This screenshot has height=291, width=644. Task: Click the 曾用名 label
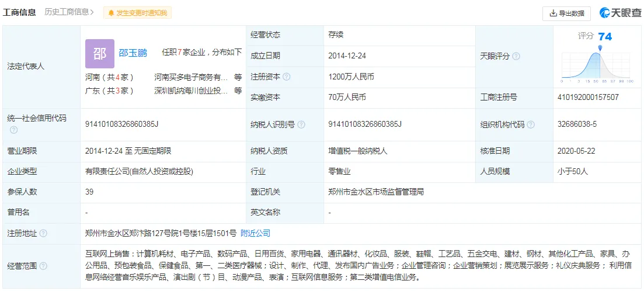click(x=19, y=213)
